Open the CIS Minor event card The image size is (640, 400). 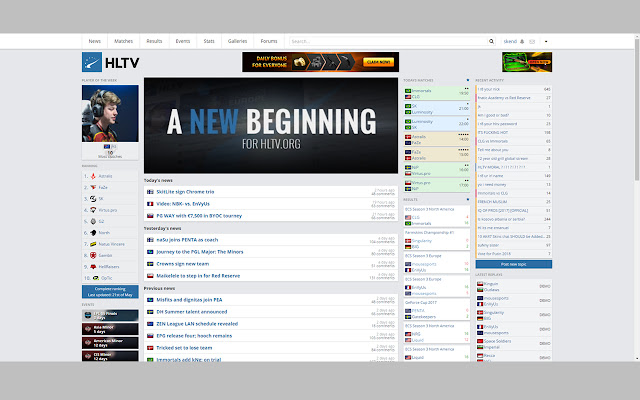click(x=110, y=356)
